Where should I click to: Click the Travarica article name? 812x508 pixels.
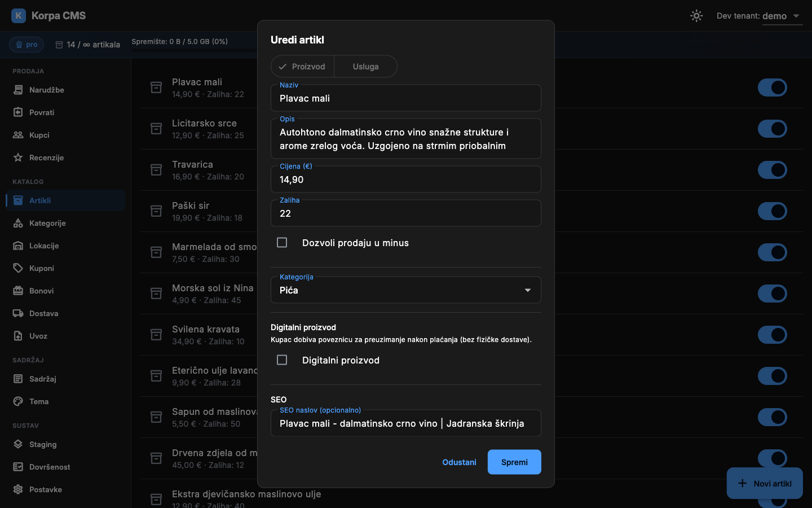pyautogui.click(x=192, y=164)
